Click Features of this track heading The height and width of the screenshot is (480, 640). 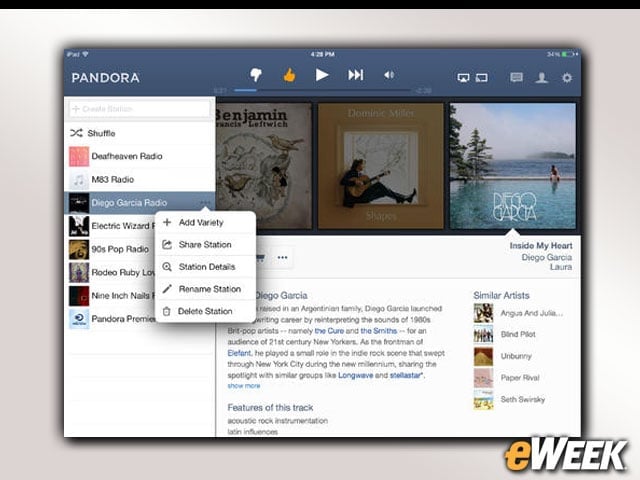click(270, 407)
